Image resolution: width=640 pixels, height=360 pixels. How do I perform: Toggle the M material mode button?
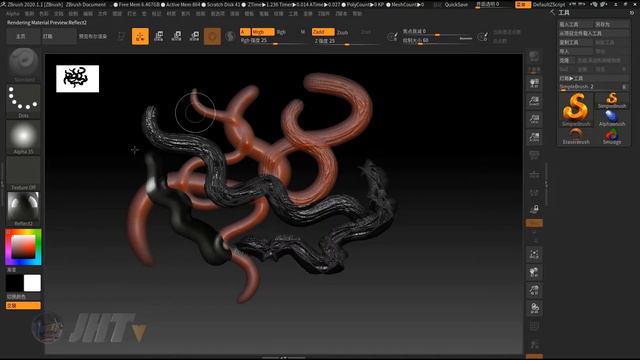[x=303, y=32]
